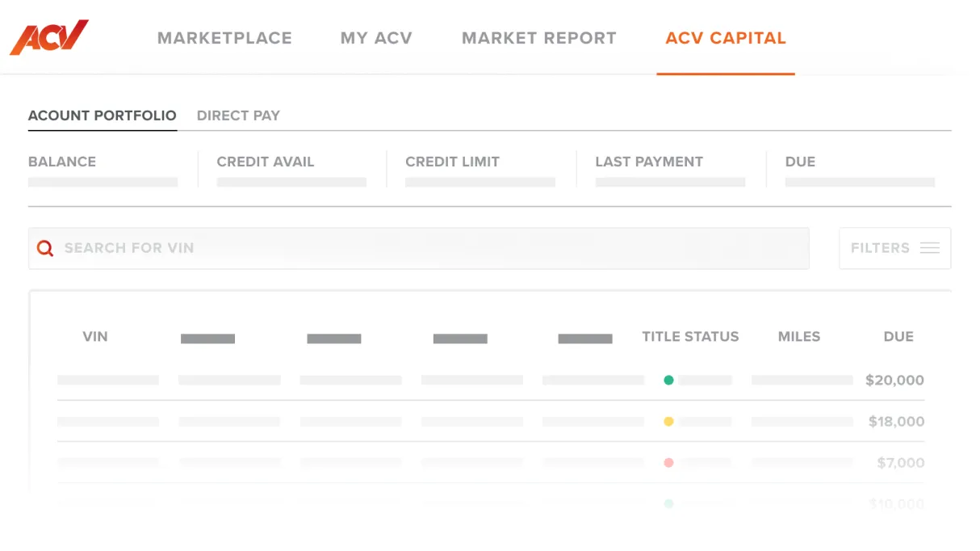980x551 pixels.
Task: Open the Filters button
Action: click(894, 248)
